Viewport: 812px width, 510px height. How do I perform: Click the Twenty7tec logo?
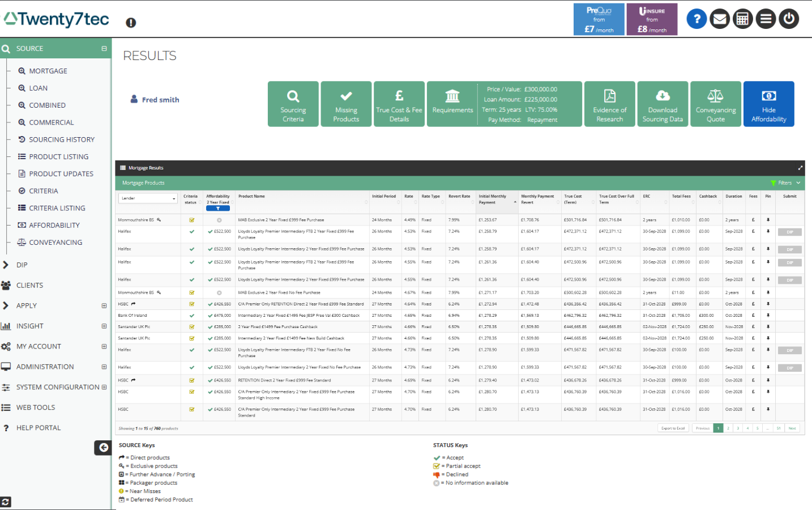(x=57, y=19)
